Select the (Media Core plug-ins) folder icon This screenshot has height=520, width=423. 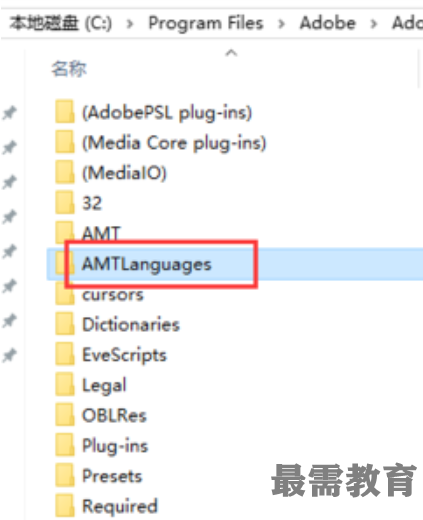click(x=65, y=142)
